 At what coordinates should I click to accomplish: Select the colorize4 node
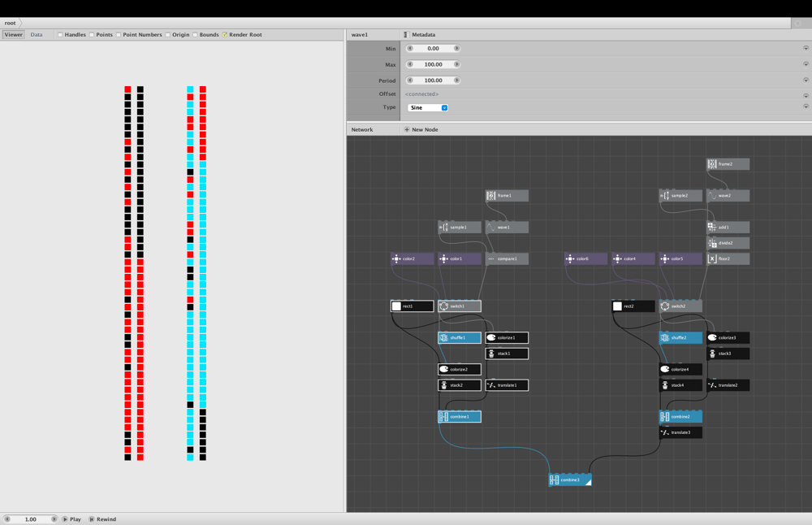click(680, 370)
